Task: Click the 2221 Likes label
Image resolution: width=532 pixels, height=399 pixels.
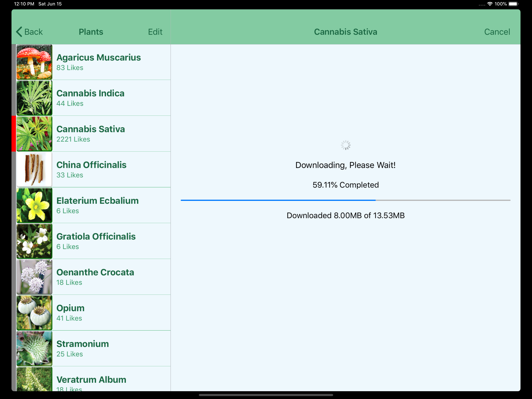Action: 73,139
